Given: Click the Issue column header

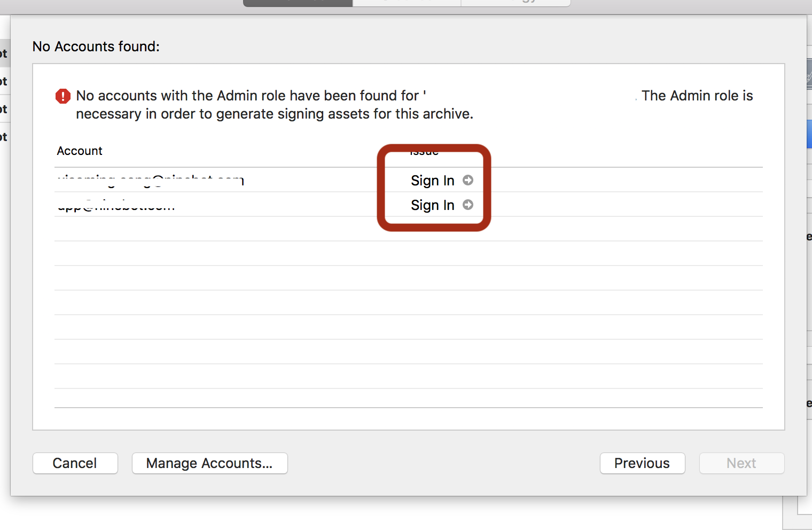Looking at the screenshot, I should (424, 152).
